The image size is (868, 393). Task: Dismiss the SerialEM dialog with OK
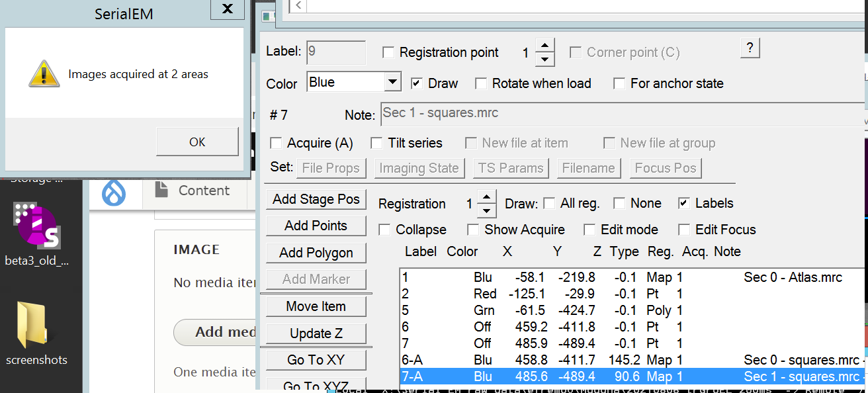coord(197,142)
